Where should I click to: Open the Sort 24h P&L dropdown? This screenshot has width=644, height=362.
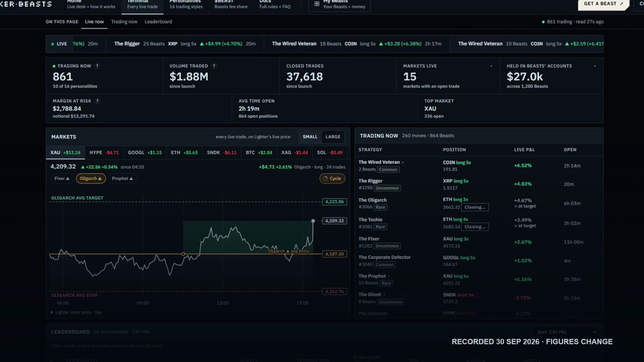(x=565, y=333)
